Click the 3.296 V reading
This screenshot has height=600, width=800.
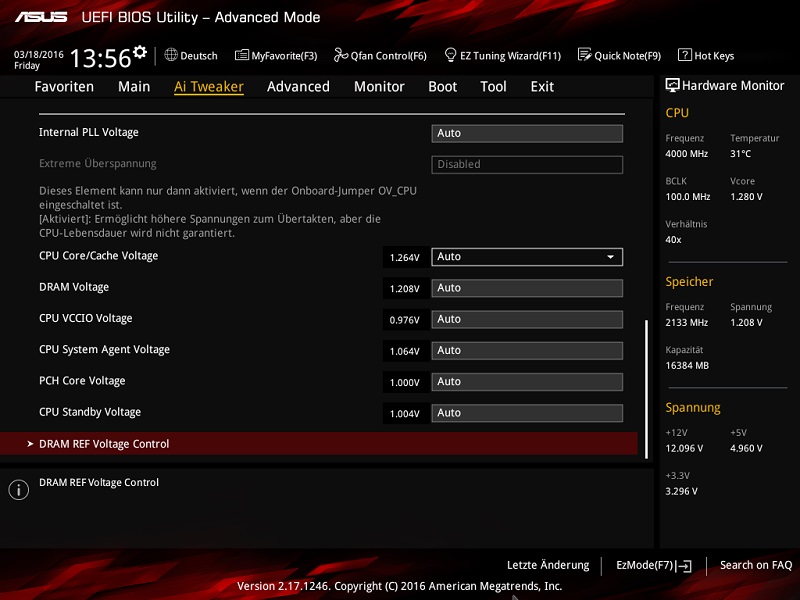pos(682,491)
